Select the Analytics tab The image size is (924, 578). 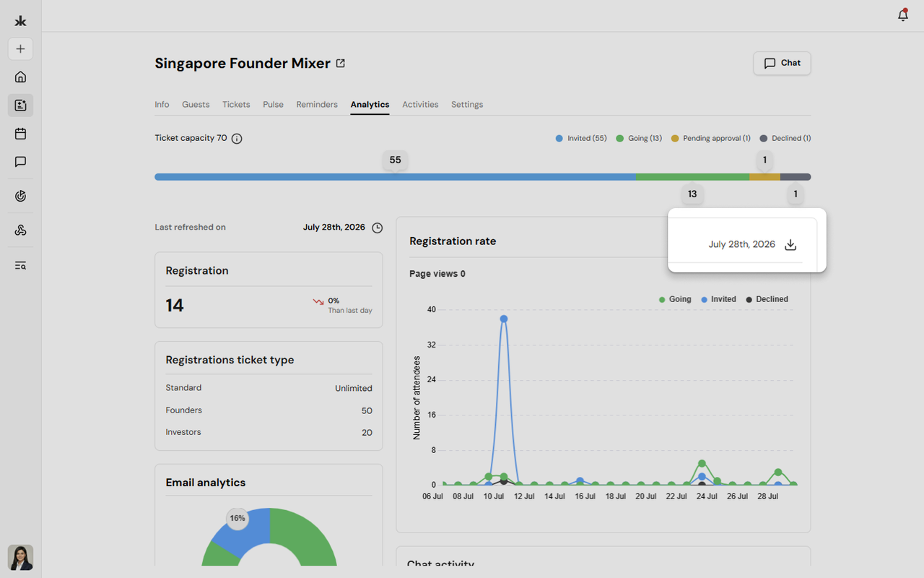tap(370, 105)
